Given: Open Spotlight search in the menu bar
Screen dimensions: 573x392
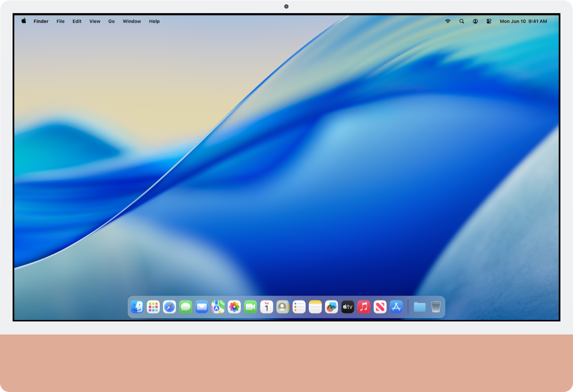Looking at the screenshot, I should [461, 21].
